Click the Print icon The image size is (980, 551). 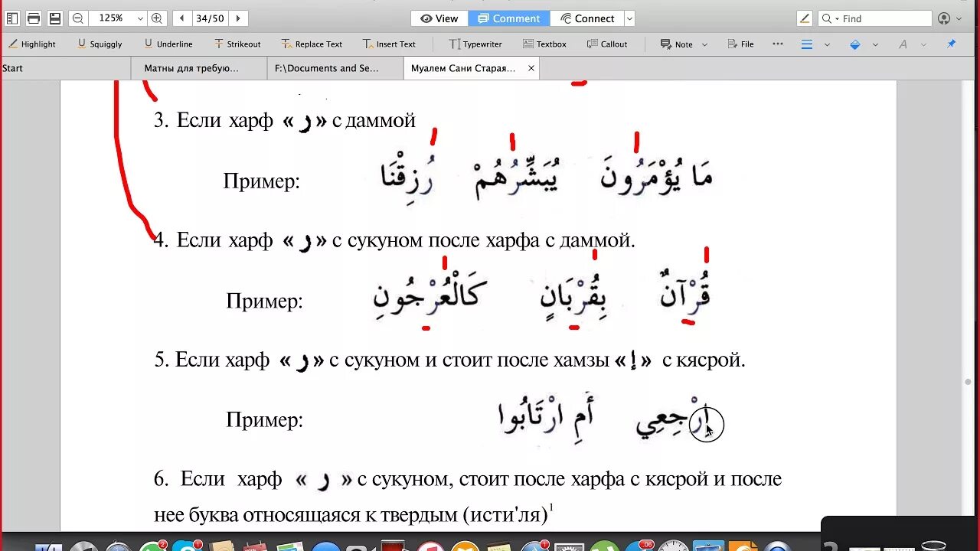point(34,18)
